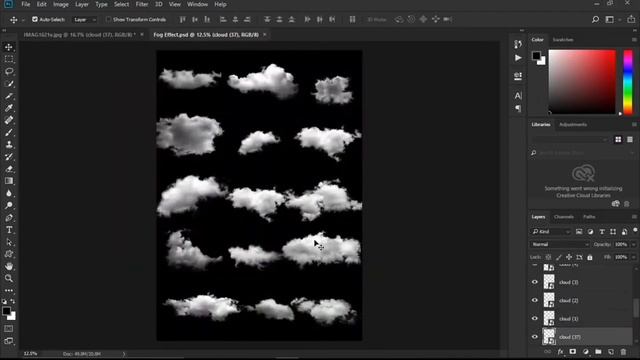
Task: Toggle Auto-Select checkbox
Action: coord(35,19)
